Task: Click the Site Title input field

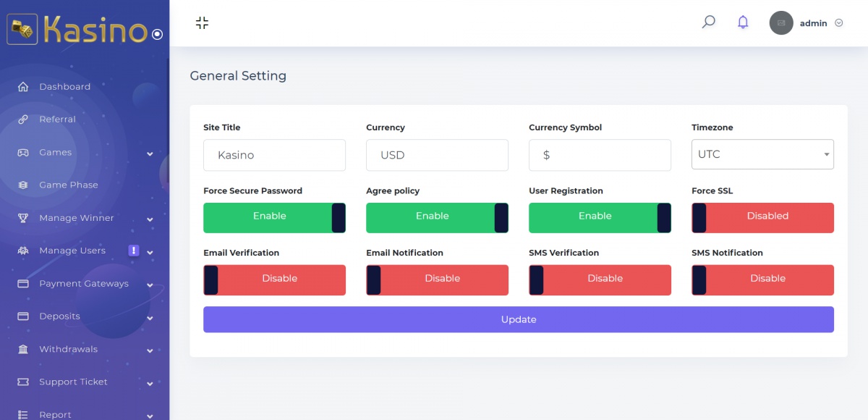Action: tap(274, 155)
